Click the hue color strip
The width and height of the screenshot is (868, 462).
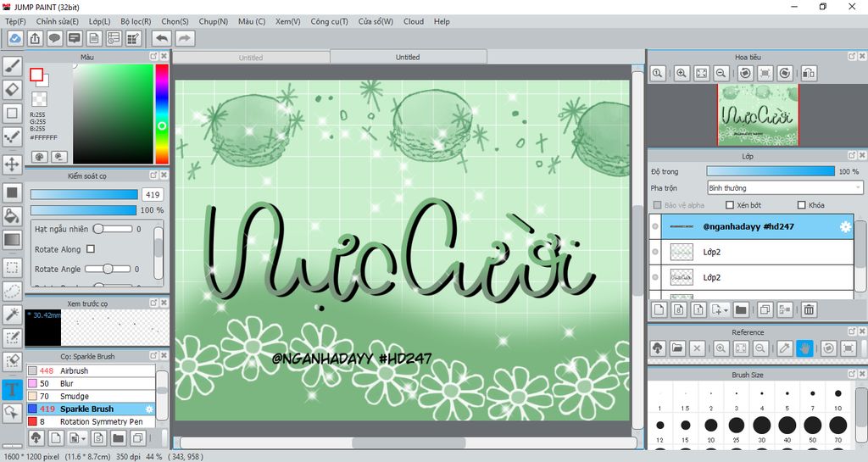(162, 114)
